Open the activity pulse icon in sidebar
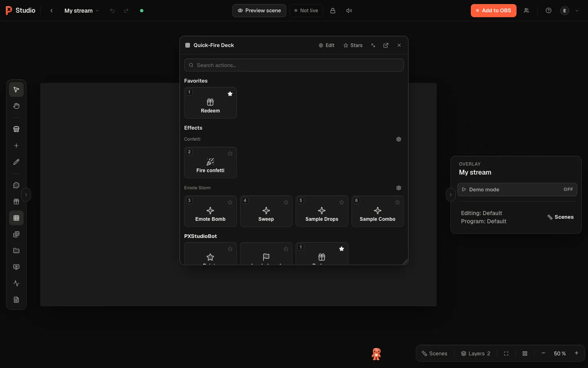 (16, 283)
